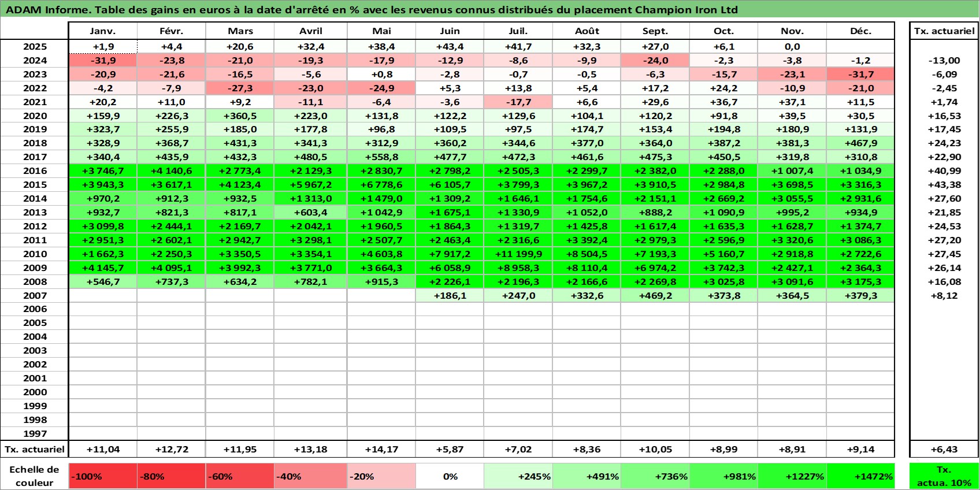Click the 'Tx. actuariel' column header on the right
This screenshot has height=490, width=980.
944,31
